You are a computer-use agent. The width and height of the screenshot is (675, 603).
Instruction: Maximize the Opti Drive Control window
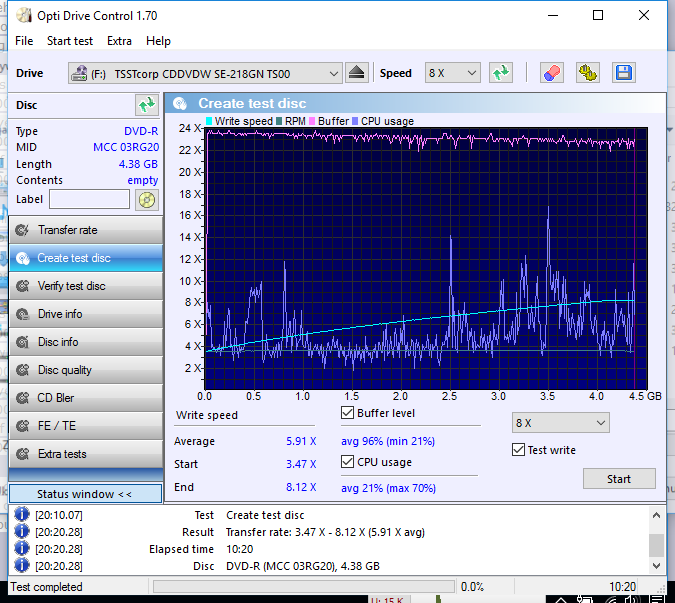pos(598,15)
